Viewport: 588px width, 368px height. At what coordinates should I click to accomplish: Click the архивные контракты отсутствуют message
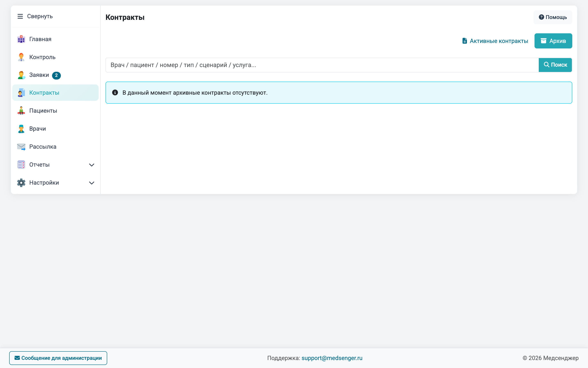[x=195, y=93]
